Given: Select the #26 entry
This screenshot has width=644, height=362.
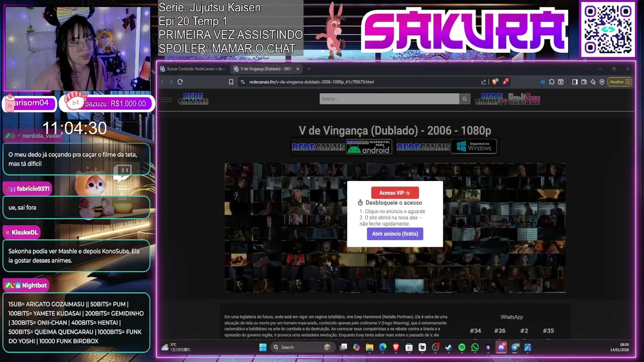Looking at the screenshot, I should pyautogui.click(x=500, y=331).
